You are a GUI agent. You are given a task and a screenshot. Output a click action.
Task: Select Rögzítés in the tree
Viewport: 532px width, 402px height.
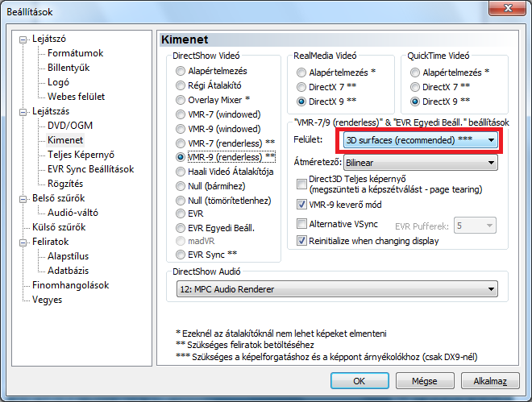[65, 184]
